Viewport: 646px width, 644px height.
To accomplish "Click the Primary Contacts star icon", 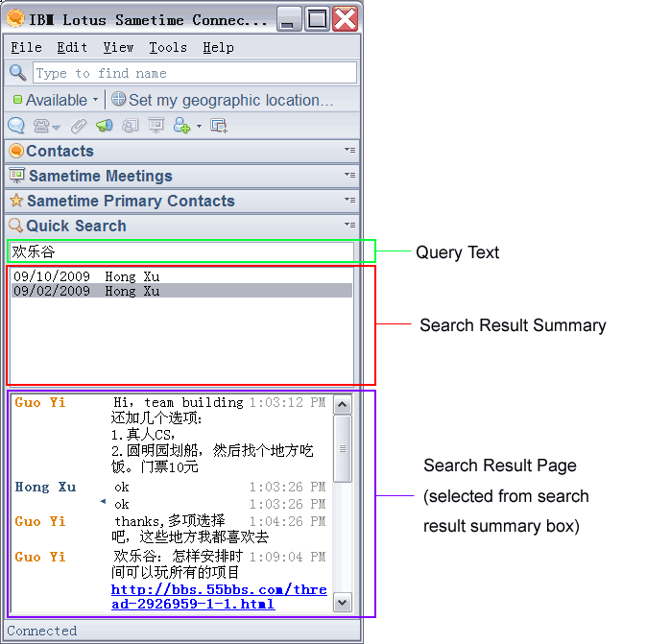I will tap(16, 201).
